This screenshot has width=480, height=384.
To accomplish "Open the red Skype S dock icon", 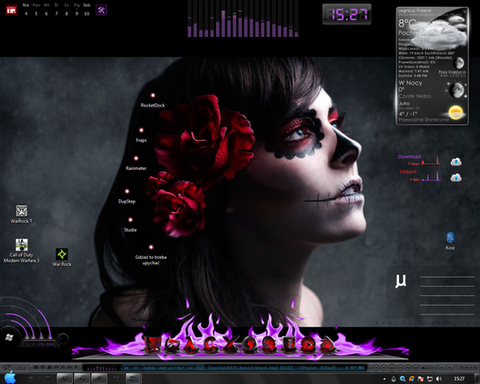I will point(269,345).
